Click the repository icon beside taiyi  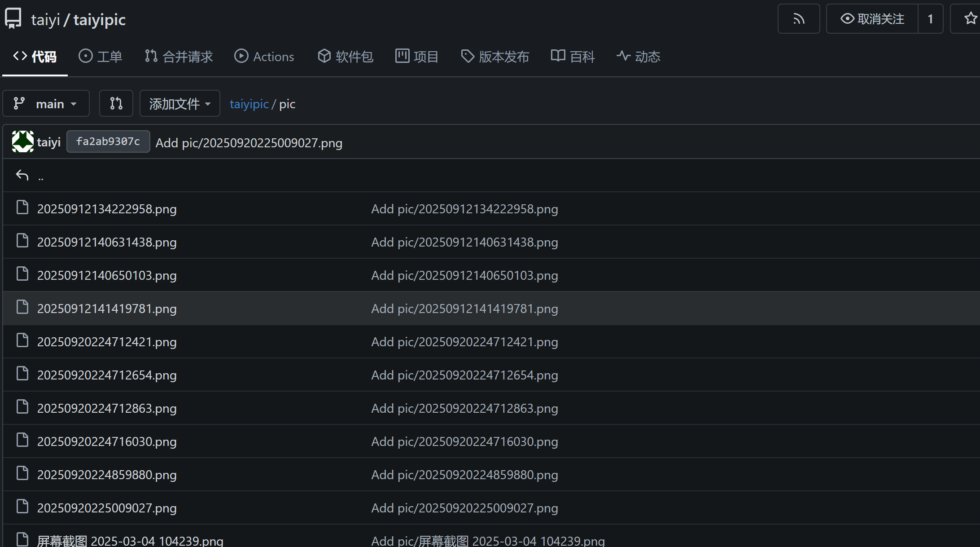13,19
